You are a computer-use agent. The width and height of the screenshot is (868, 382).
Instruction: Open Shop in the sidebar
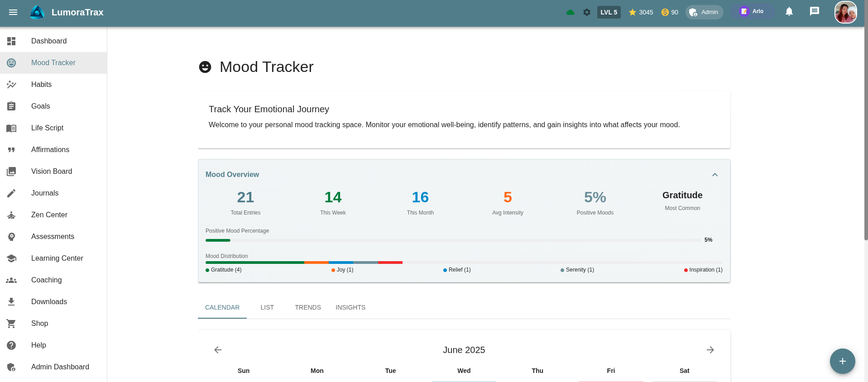pyautogui.click(x=53, y=324)
